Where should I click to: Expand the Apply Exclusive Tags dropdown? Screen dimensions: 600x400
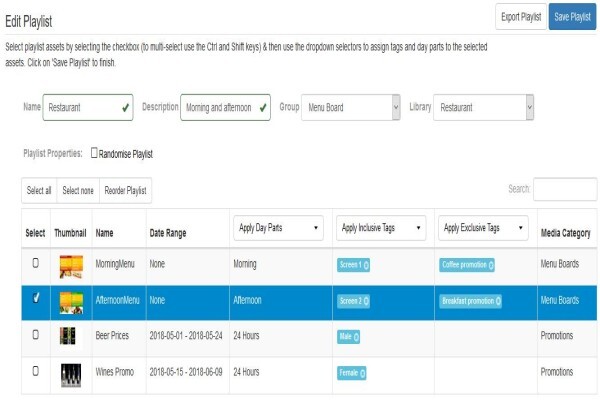point(483,228)
